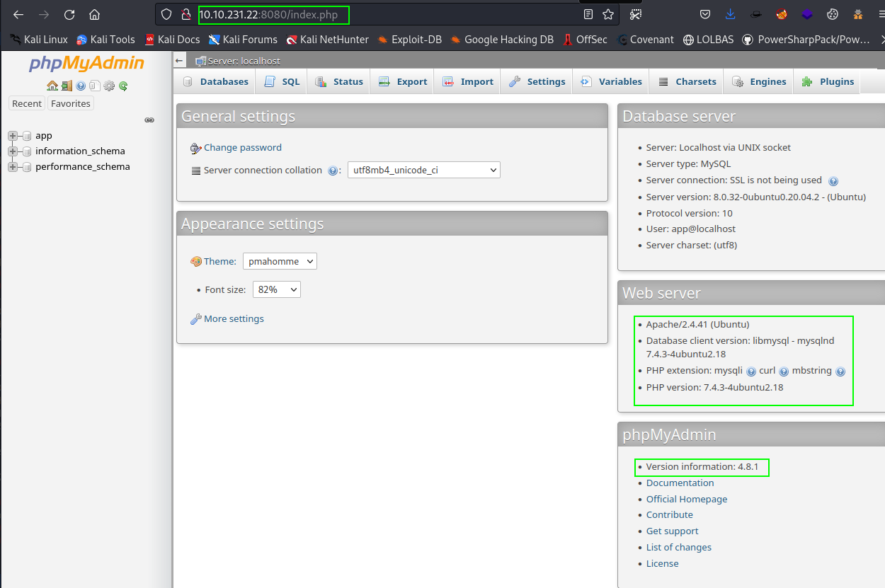The width and height of the screenshot is (885, 588).
Task: Click the Favorites button
Action: pyautogui.click(x=71, y=103)
